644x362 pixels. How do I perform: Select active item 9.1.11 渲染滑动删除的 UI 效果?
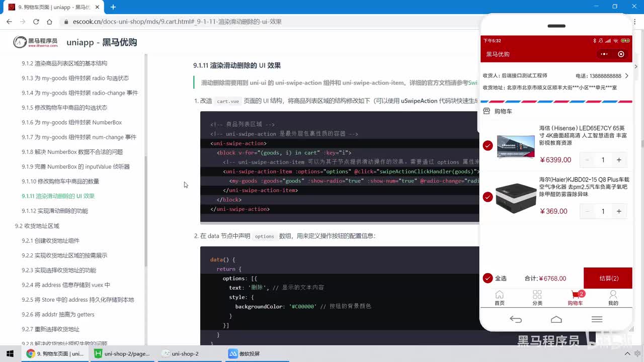click(x=58, y=196)
